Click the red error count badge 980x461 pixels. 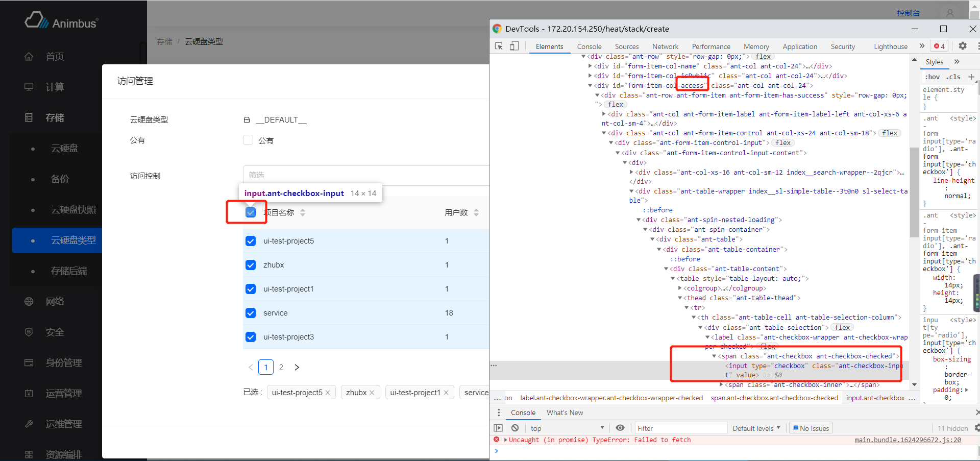click(939, 46)
